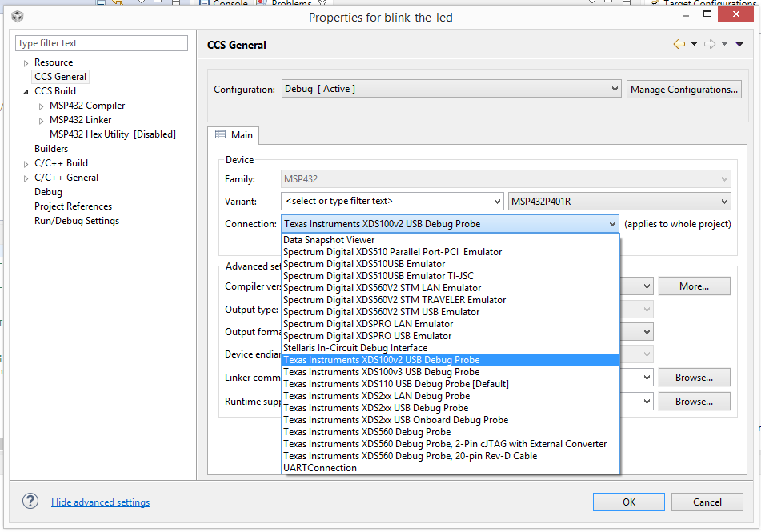
Task: Click the back-history dropdown arrow beside the back arrow
Action: (x=694, y=44)
